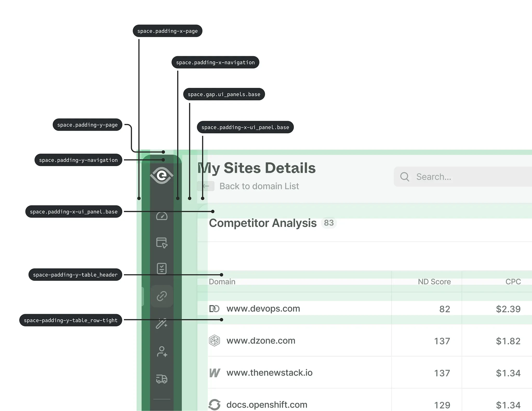Open the magic wand sidebar icon

tap(162, 324)
